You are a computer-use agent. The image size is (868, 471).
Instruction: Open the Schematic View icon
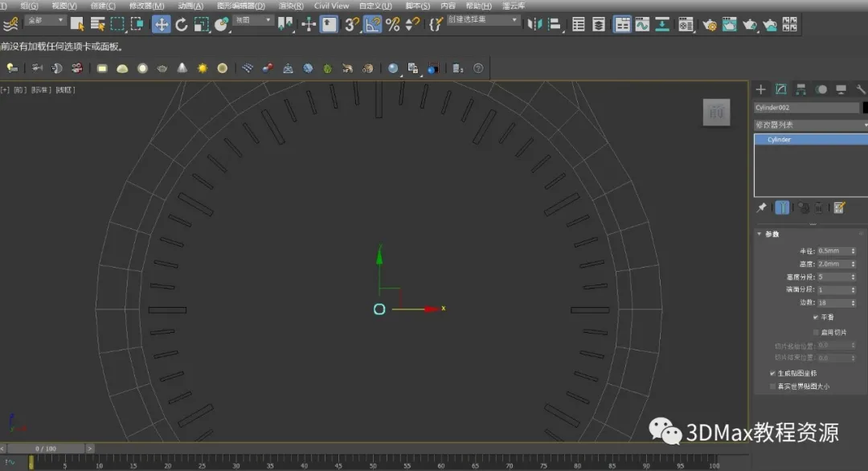[x=662, y=24]
